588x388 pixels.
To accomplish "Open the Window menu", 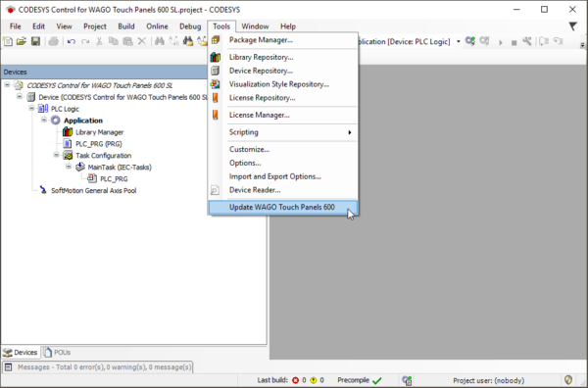I will coord(255,26).
